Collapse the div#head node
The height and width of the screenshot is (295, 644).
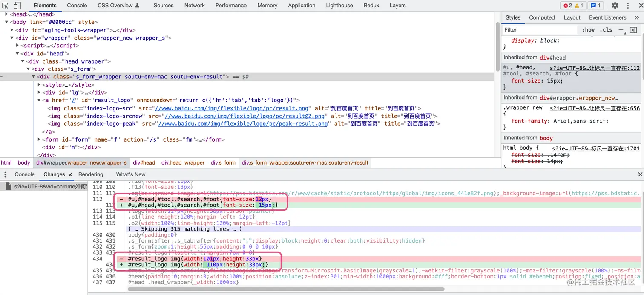click(17, 54)
